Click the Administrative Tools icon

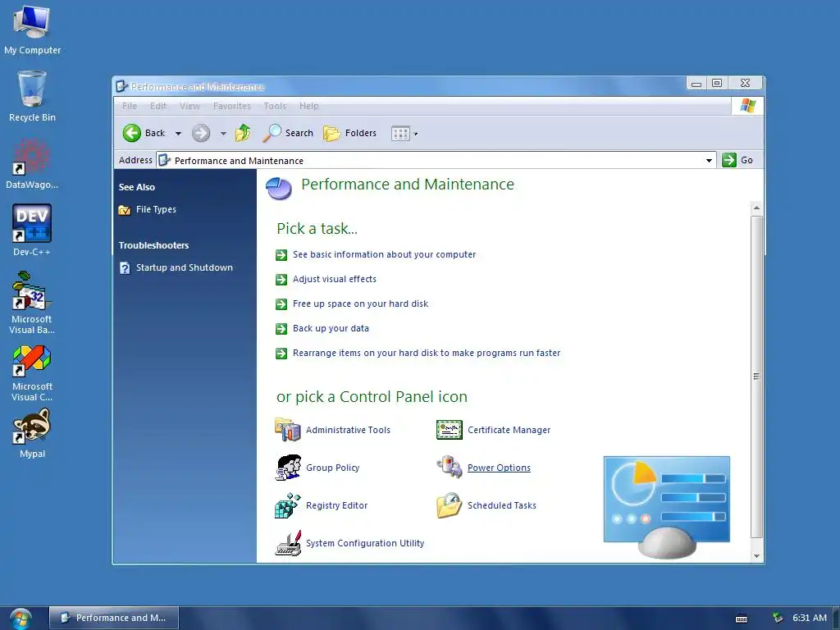point(288,430)
